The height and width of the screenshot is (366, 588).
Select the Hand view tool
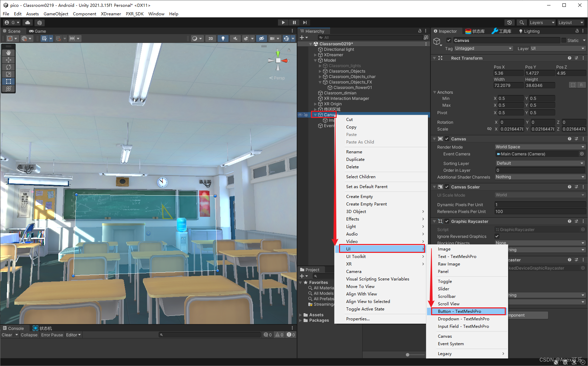(9, 53)
